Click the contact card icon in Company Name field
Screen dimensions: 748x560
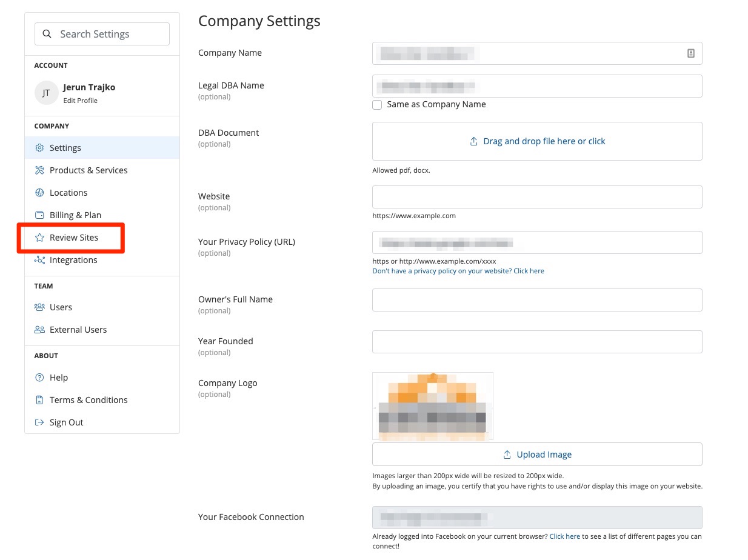[x=690, y=53]
